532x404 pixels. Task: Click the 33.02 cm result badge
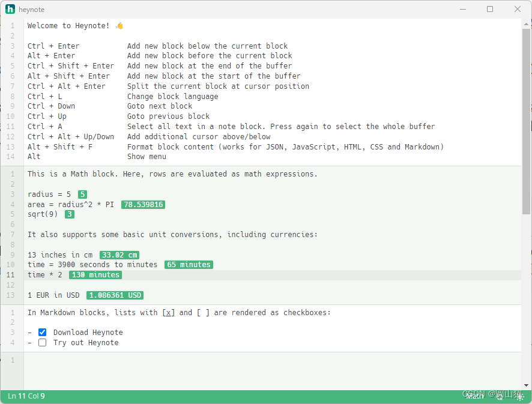coord(119,255)
